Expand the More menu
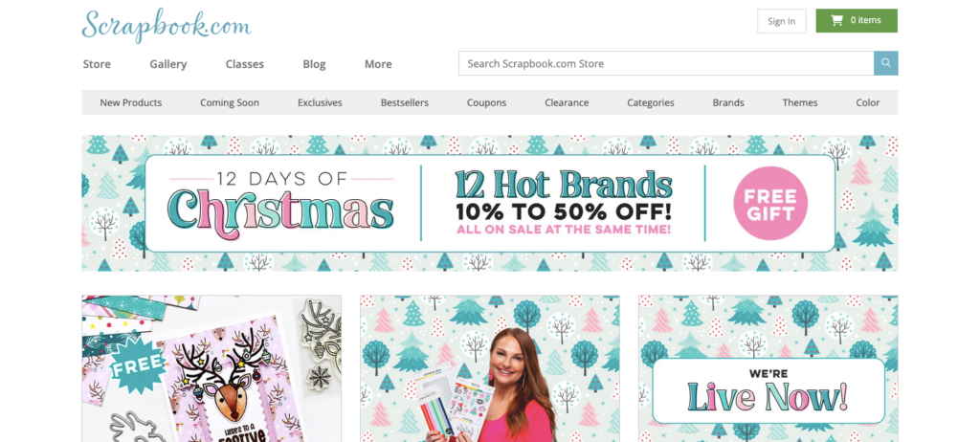Viewport: 980px width, 442px height. pos(378,64)
